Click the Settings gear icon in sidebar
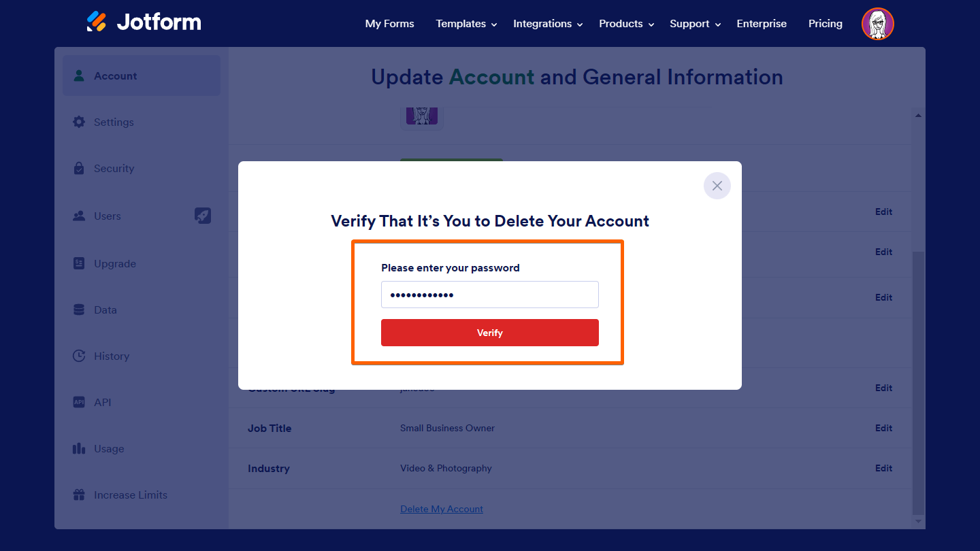This screenshot has width=980, height=551. tap(79, 122)
